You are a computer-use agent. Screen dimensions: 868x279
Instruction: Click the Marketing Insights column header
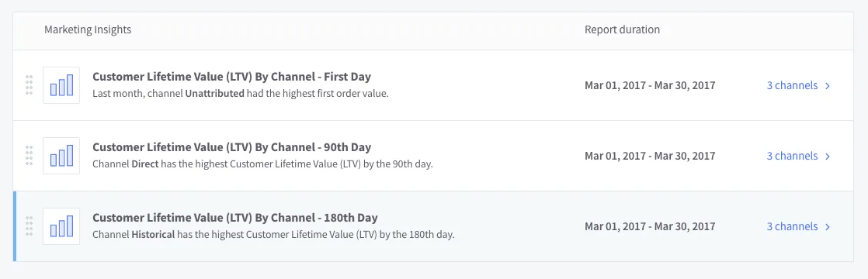click(x=88, y=29)
